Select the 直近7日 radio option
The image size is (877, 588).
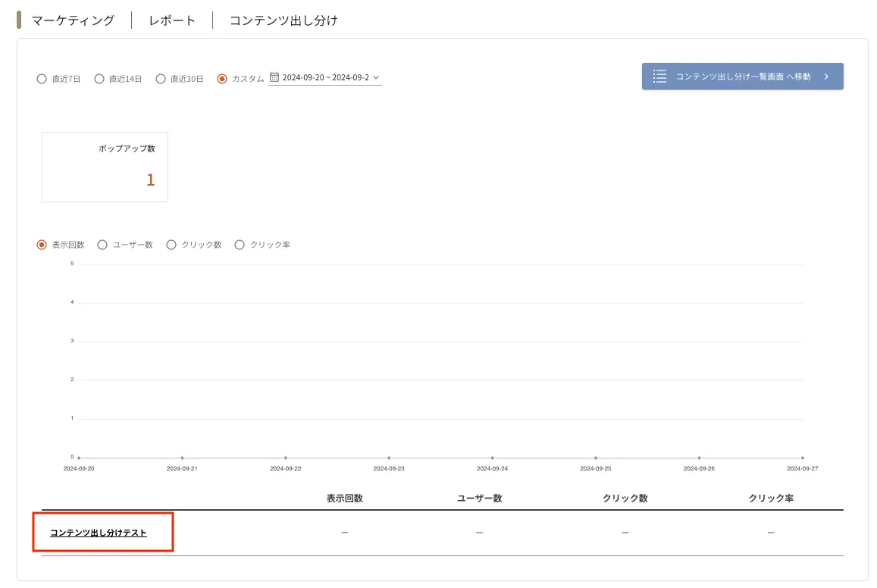pyautogui.click(x=42, y=79)
